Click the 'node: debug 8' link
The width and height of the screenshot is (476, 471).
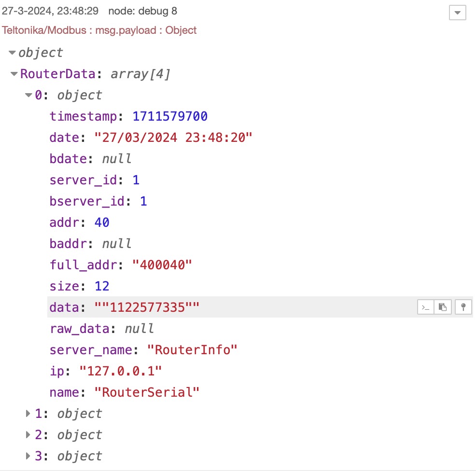[x=142, y=11]
